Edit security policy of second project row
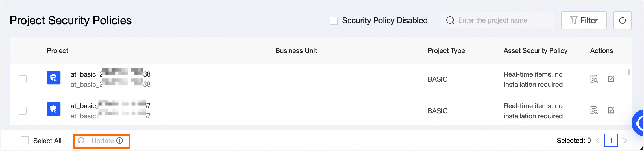This screenshot has width=644, height=151. (x=611, y=110)
